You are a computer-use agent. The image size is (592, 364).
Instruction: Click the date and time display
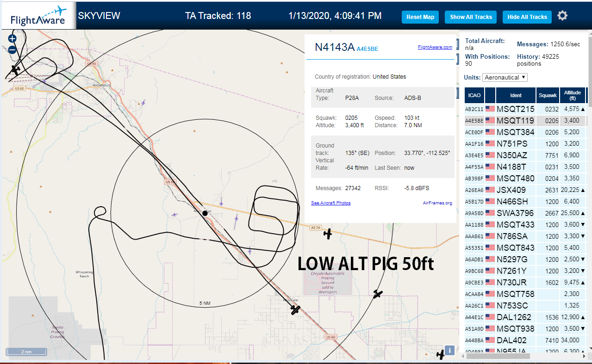point(335,16)
